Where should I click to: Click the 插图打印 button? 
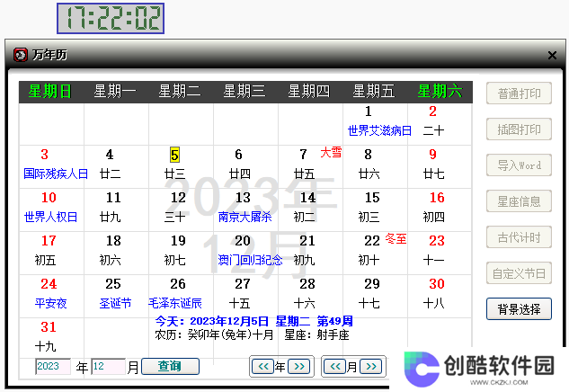519,129
